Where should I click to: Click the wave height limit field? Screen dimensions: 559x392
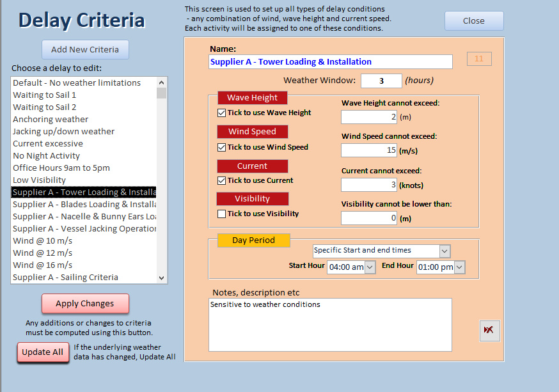369,117
